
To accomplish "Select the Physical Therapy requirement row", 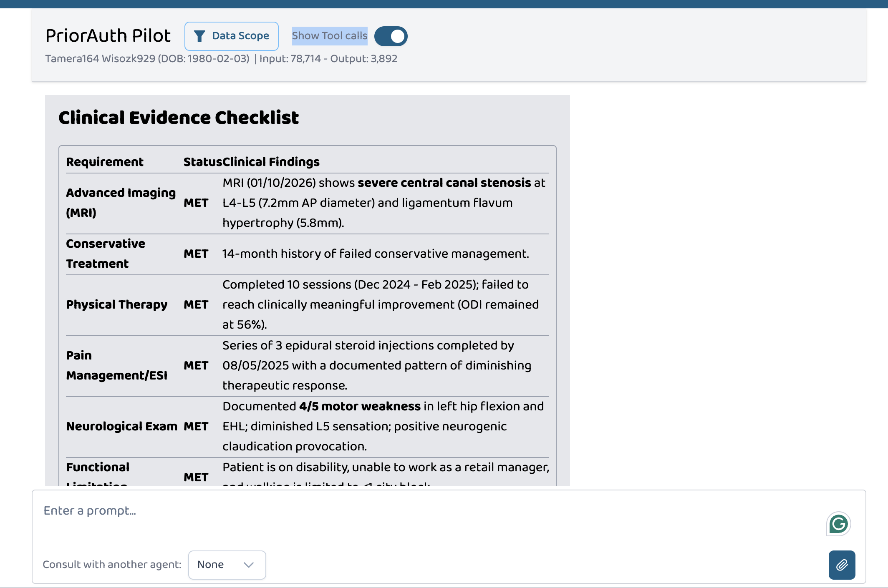I will click(308, 305).
